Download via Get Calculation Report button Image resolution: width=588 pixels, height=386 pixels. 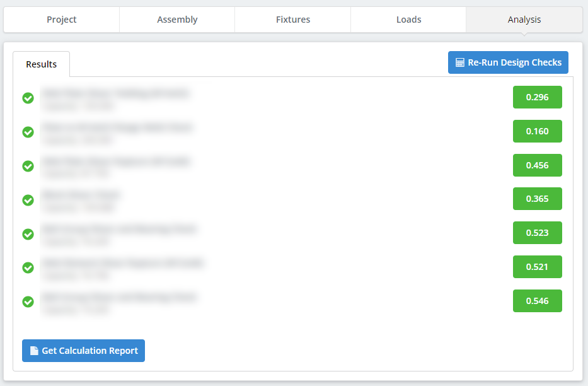point(83,351)
